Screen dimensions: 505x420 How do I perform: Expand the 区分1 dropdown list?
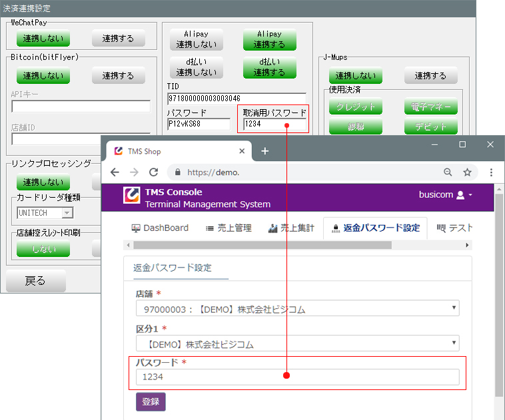(x=297, y=343)
